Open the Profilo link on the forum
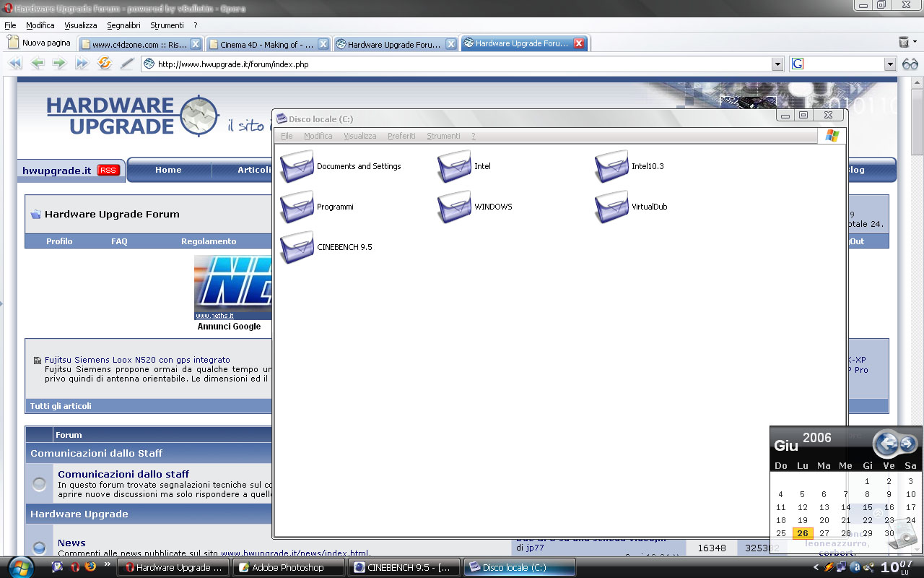Image resolution: width=924 pixels, height=578 pixels. click(x=59, y=241)
